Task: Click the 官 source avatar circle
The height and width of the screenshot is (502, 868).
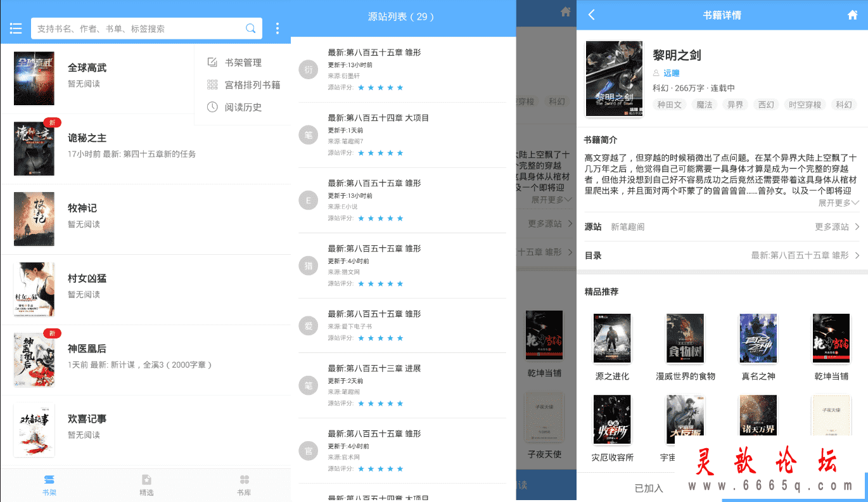Action: (309, 451)
